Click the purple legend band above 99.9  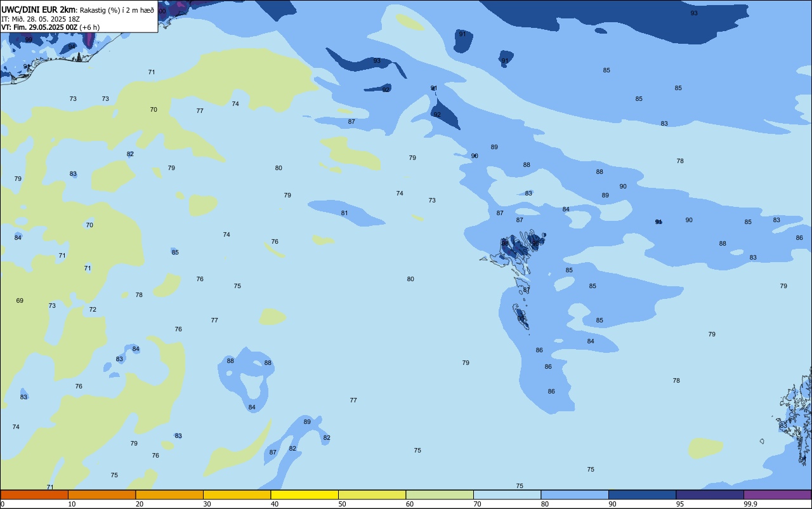(777, 494)
